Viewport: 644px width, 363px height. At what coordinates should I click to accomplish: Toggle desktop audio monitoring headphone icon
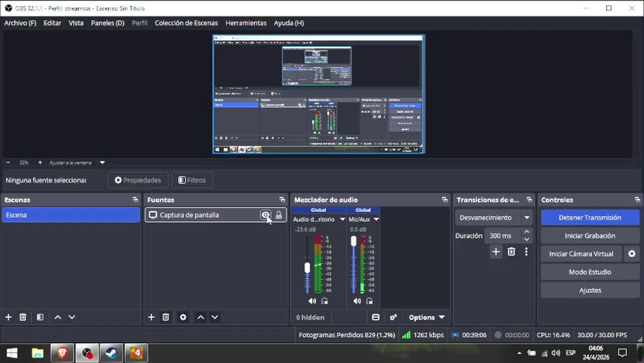[325, 301]
